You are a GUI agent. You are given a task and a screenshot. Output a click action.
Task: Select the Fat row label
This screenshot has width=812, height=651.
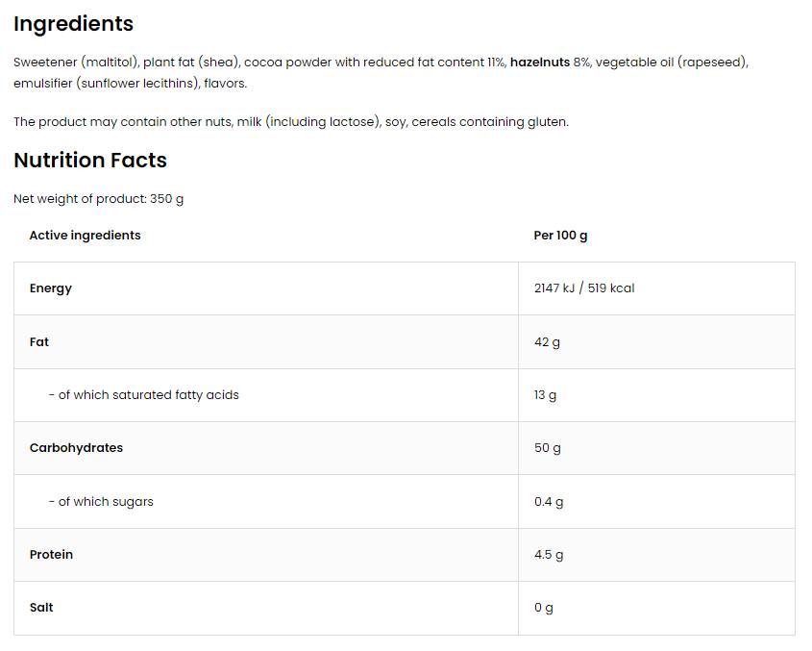(x=39, y=342)
